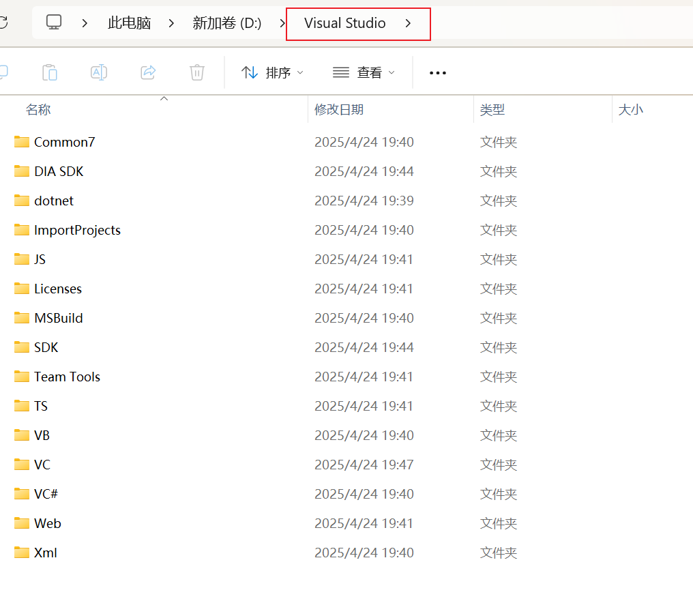Image resolution: width=693 pixels, height=616 pixels.
Task: Click the Share icon in the toolbar
Action: pyautogui.click(x=148, y=72)
